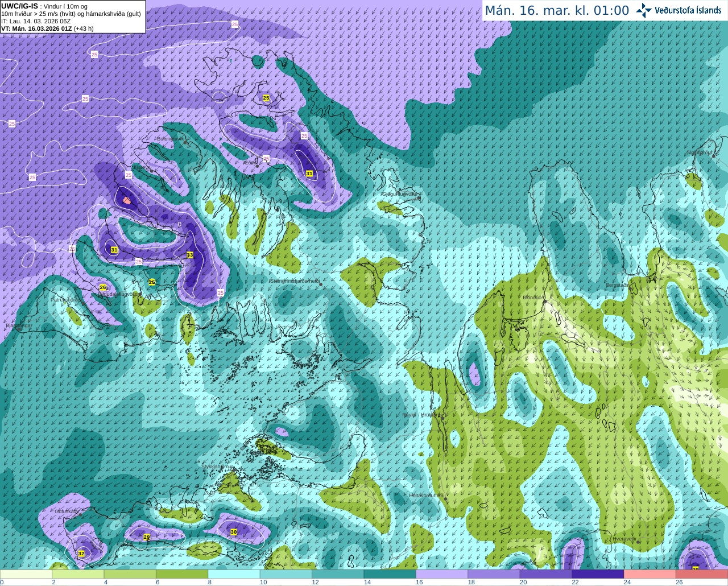
Task: Click the salmon legend swatch above 26
Action: tap(702, 574)
